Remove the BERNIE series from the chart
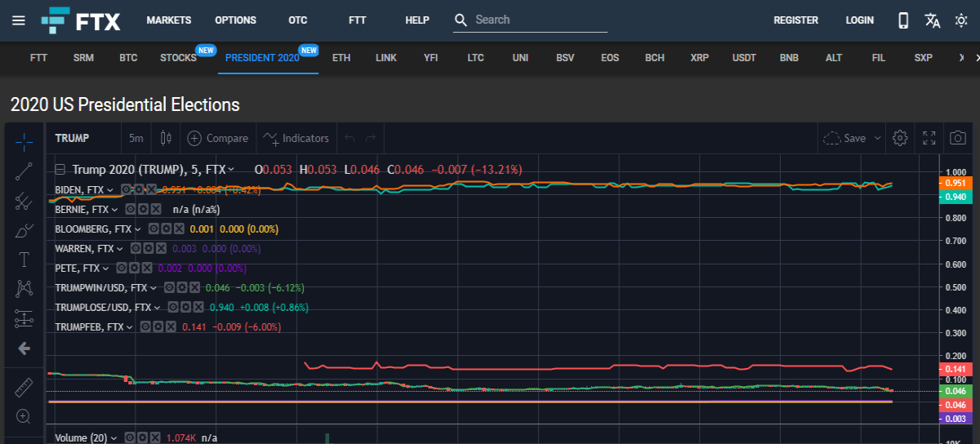Image resolution: width=980 pixels, height=444 pixels. [155, 209]
